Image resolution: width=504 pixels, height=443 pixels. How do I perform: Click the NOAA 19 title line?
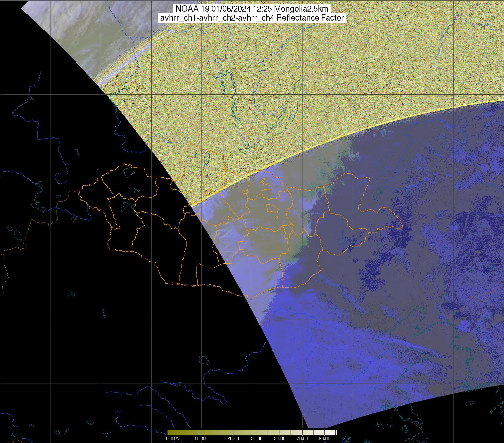click(252, 9)
